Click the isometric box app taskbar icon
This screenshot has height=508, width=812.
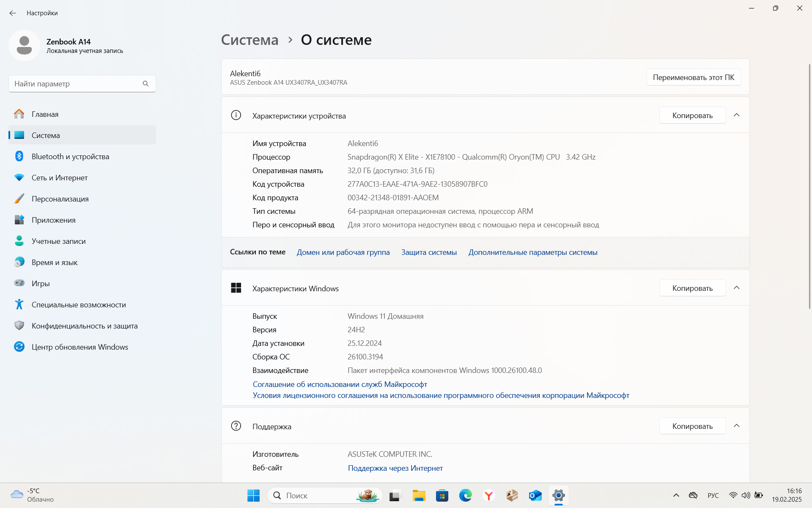(512, 495)
